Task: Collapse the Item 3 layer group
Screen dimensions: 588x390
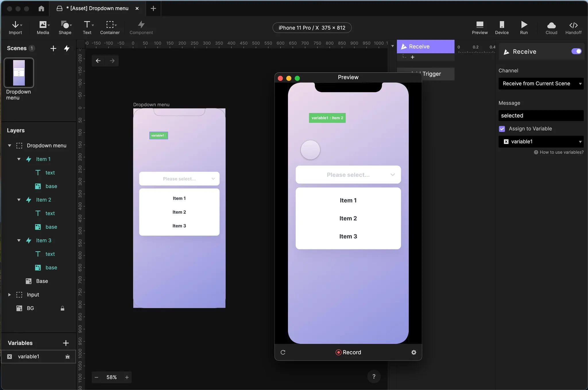Action: [x=19, y=241]
